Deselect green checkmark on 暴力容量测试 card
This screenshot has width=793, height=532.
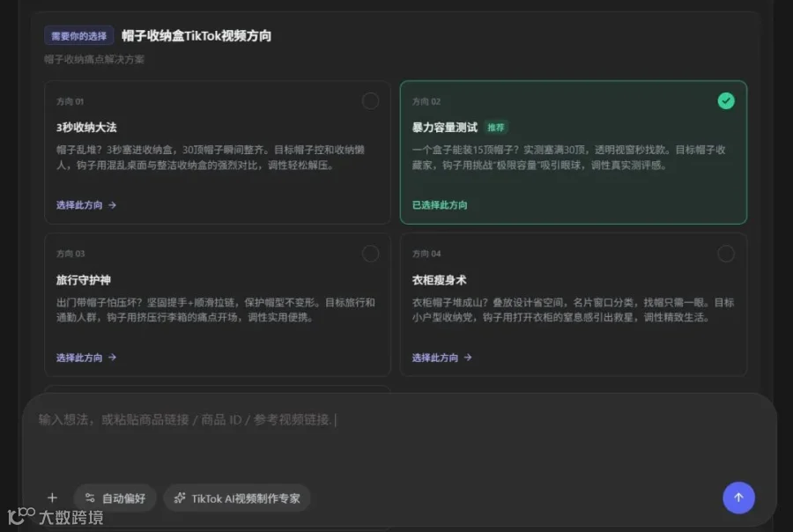click(726, 101)
